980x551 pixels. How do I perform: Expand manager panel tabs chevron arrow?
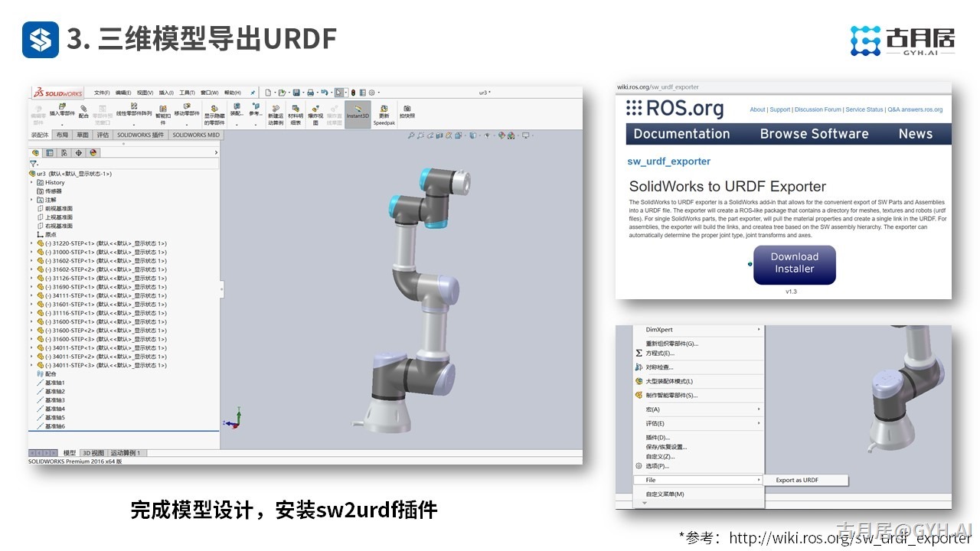click(x=216, y=152)
